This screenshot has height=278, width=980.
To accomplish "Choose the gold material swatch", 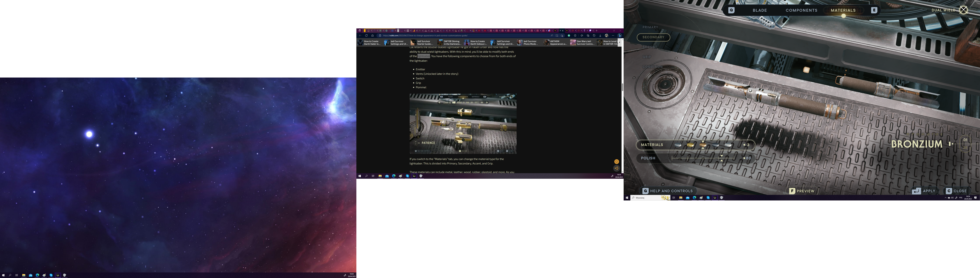I will (690, 145).
